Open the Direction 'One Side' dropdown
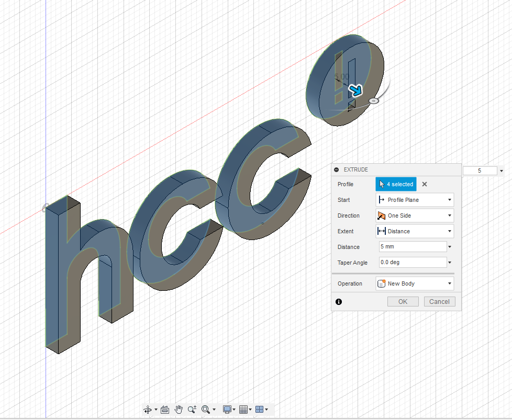The height and width of the screenshot is (420, 512). coord(415,215)
